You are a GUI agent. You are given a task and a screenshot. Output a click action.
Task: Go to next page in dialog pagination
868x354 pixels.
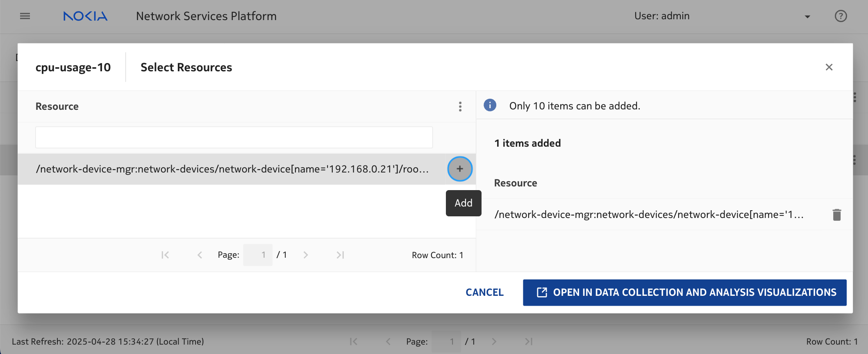pyautogui.click(x=306, y=255)
